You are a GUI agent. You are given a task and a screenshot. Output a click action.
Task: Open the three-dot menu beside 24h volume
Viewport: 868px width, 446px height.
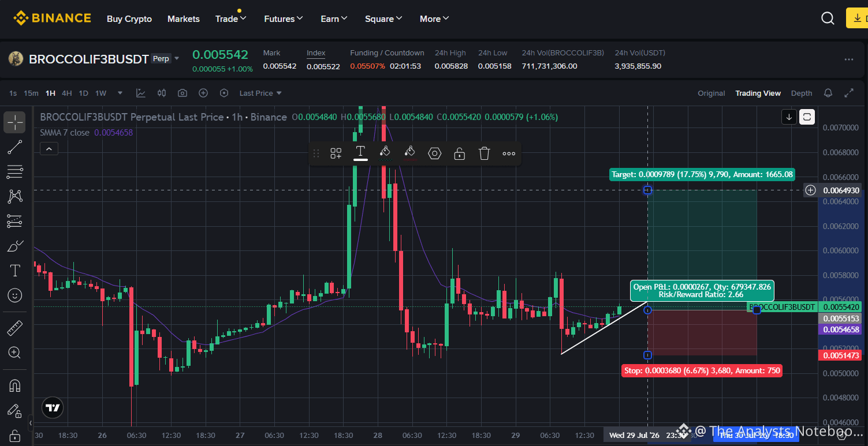point(848,59)
